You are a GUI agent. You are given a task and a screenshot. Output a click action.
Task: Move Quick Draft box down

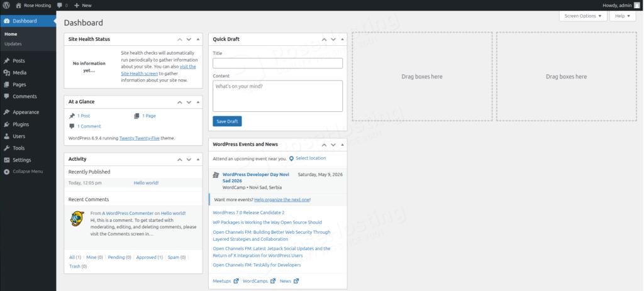click(333, 40)
